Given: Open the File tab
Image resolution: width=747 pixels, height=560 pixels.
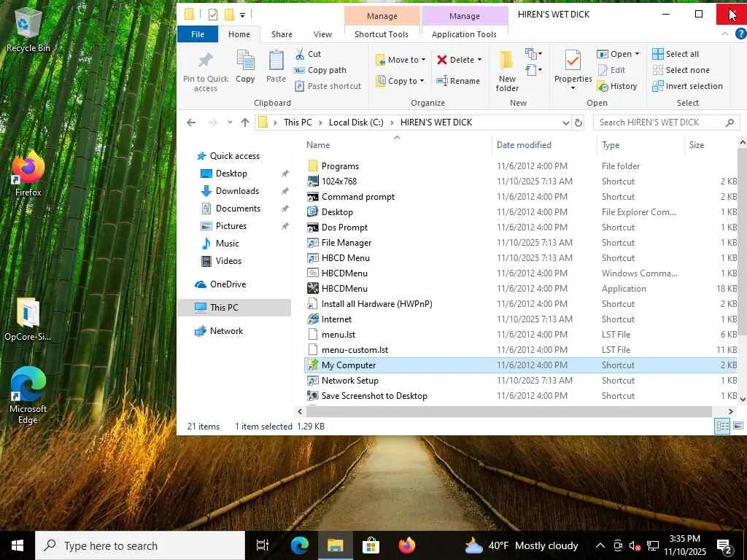Looking at the screenshot, I should (197, 34).
